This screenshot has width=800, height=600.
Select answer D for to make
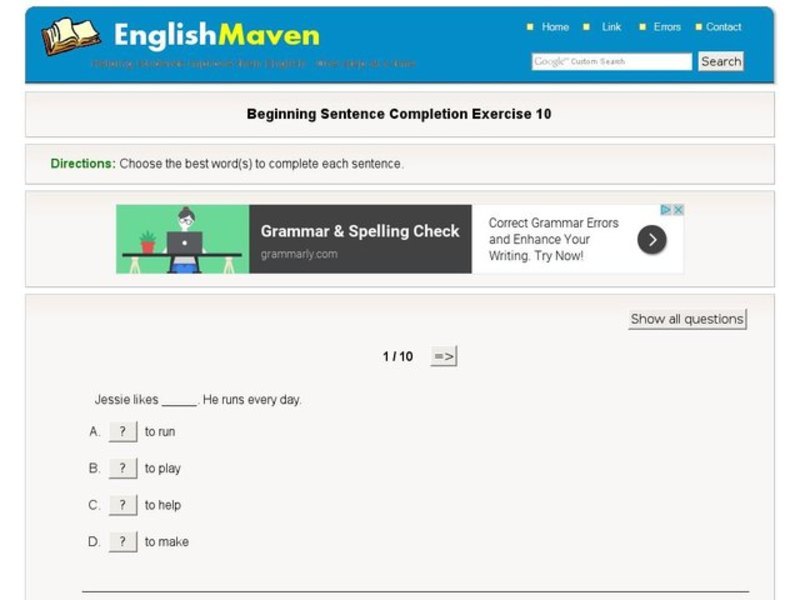click(x=122, y=541)
